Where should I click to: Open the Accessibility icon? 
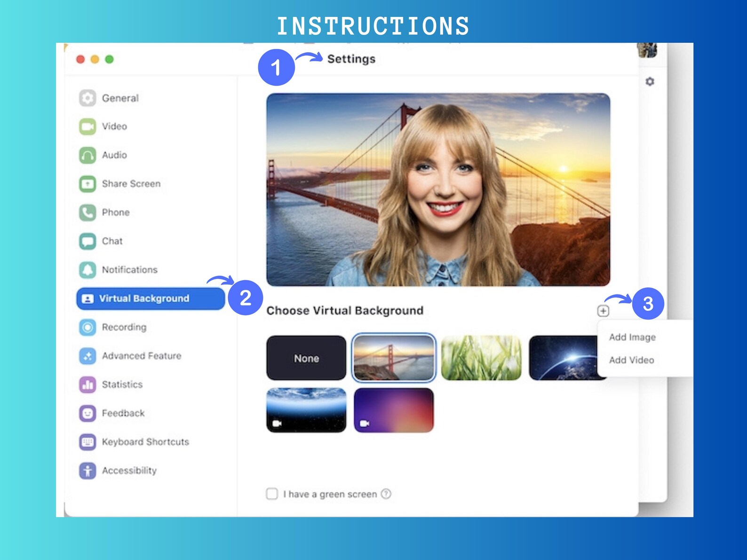coord(87,471)
